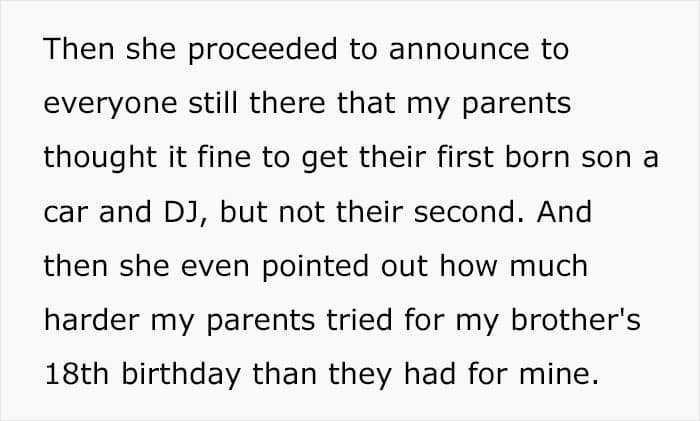Screen dimensions: 700x421
Task: Click the word "everyone"
Action: 110,104
